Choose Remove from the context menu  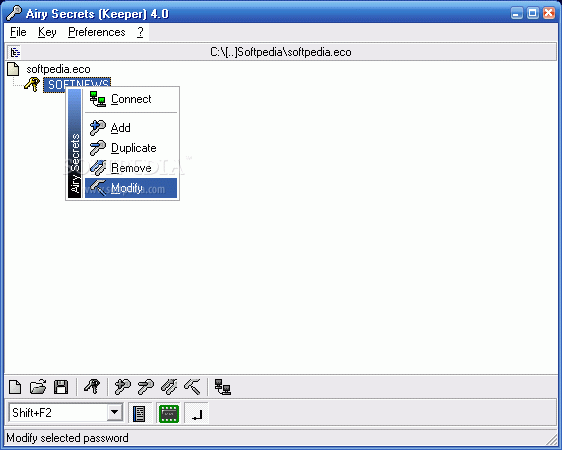tap(131, 168)
